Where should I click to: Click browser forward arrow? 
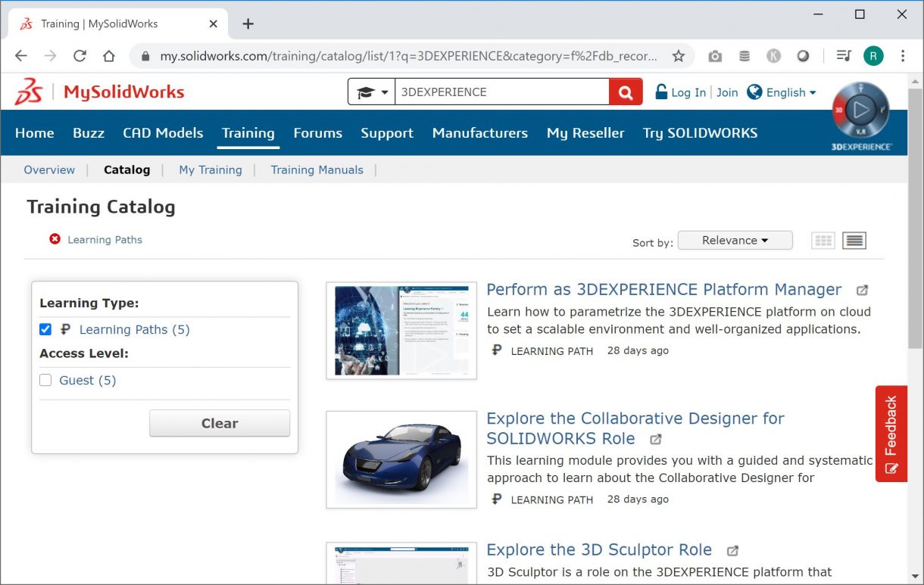coord(50,56)
